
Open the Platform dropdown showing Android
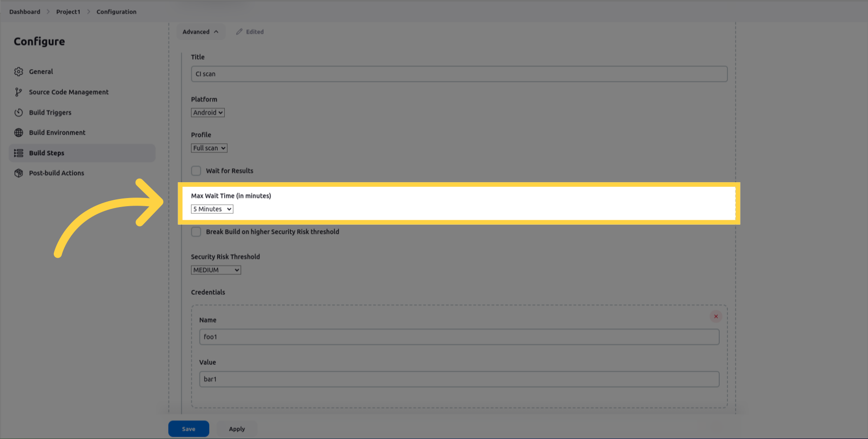coord(208,113)
